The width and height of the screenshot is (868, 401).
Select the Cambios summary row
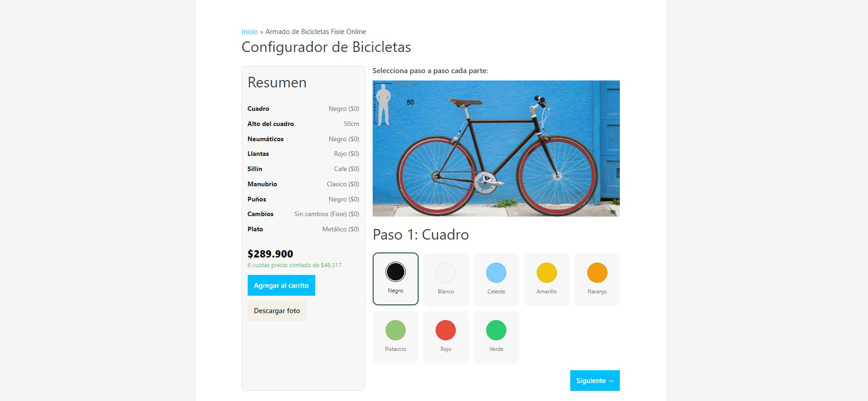pyautogui.click(x=303, y=214)
